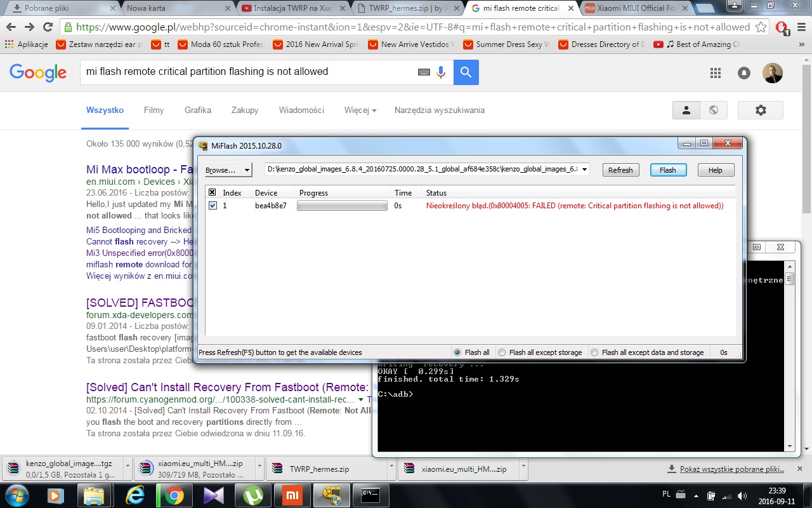Click the blue Google search magnifier button
This screenshot has height=508, width=812.
(x=466, y=72)
